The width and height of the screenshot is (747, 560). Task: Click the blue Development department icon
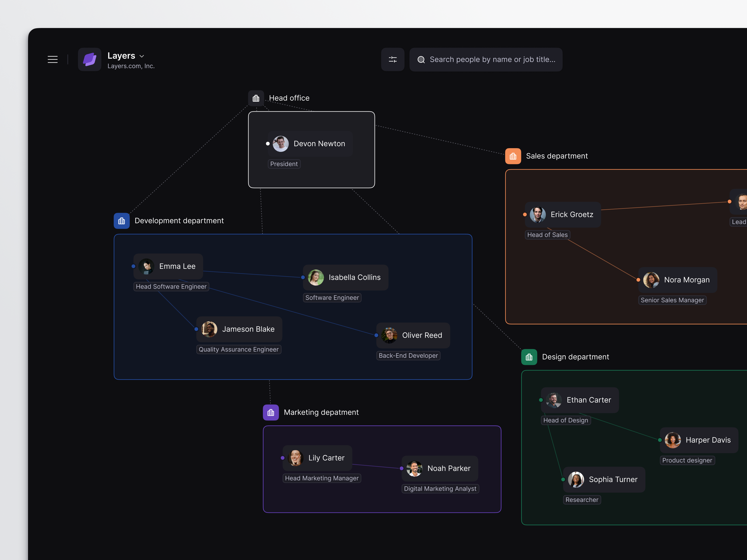(122, 221)
